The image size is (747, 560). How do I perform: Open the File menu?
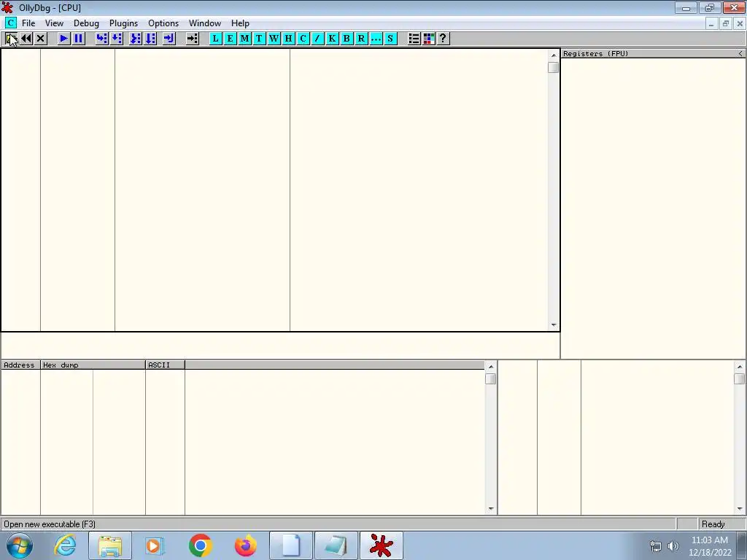(x=28, y=23)
